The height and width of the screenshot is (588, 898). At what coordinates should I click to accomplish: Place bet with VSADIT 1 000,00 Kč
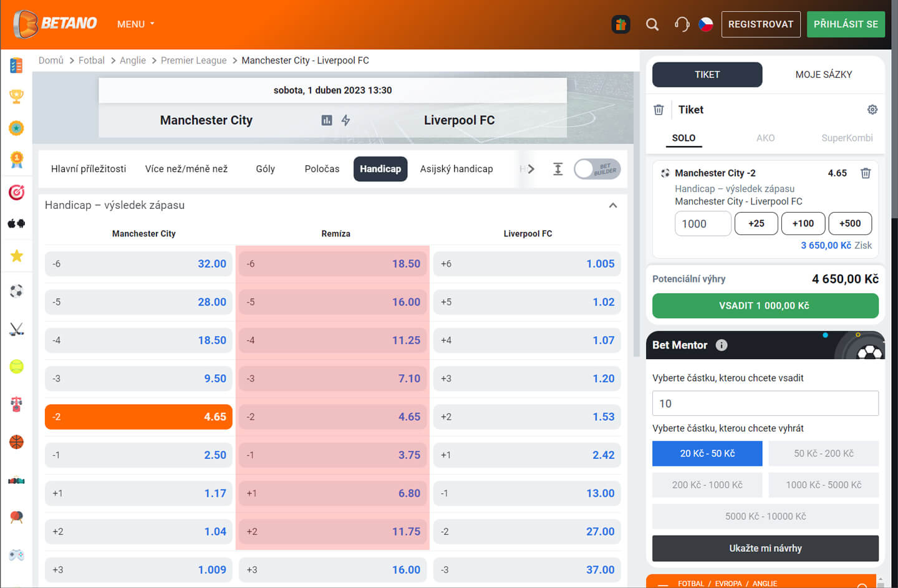(765, 306)
